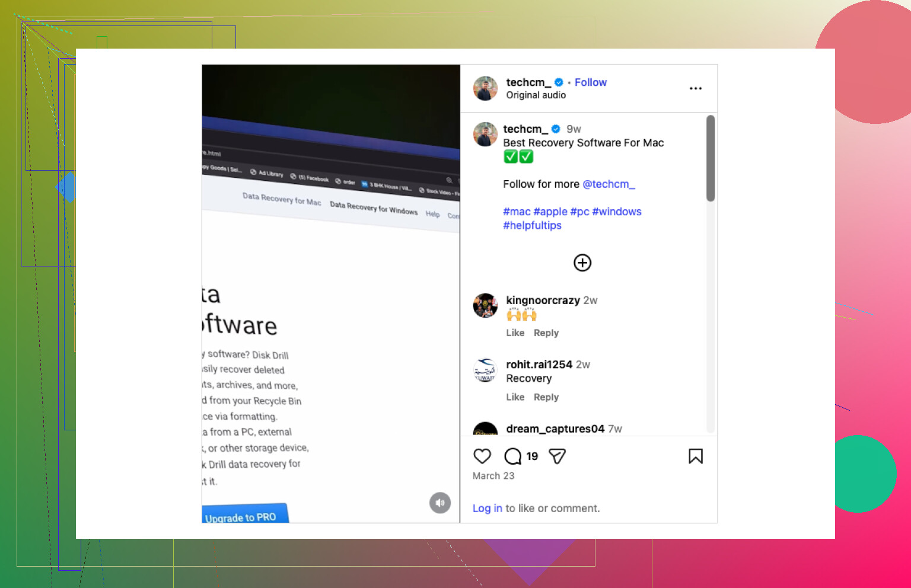The width and height of the screenshot is (911, 588).
Task: Click the 2w timestamp on rohit.rai1254's comment
Action: 583,365
